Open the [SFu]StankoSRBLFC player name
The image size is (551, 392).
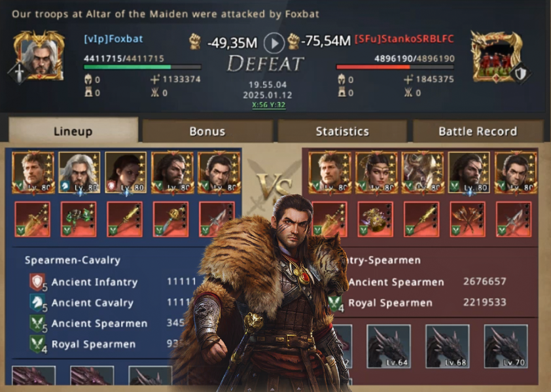404,39
